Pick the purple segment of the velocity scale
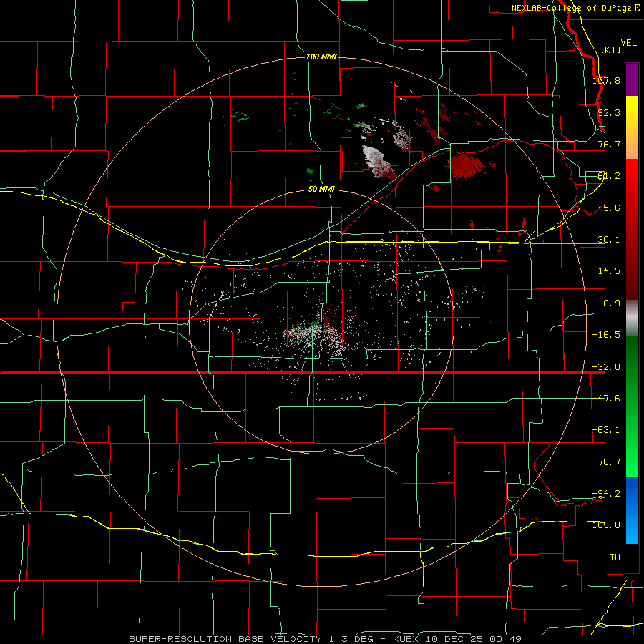This screenshot has width=644, height=644. (632, 79)
